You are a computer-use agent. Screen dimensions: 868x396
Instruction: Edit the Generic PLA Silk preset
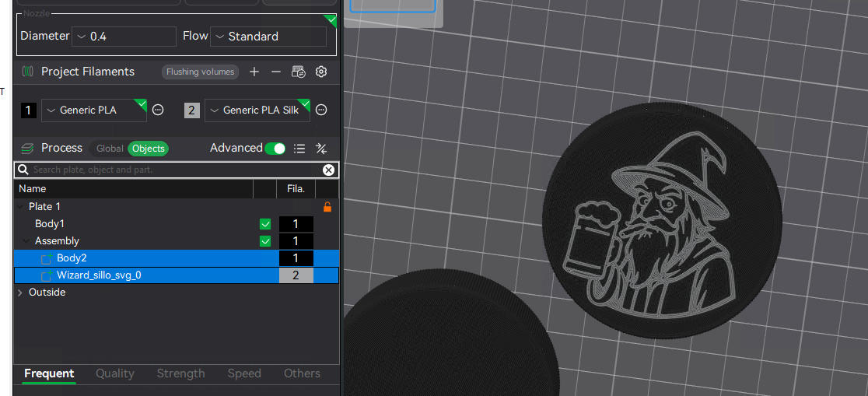(x=321, y=110)
